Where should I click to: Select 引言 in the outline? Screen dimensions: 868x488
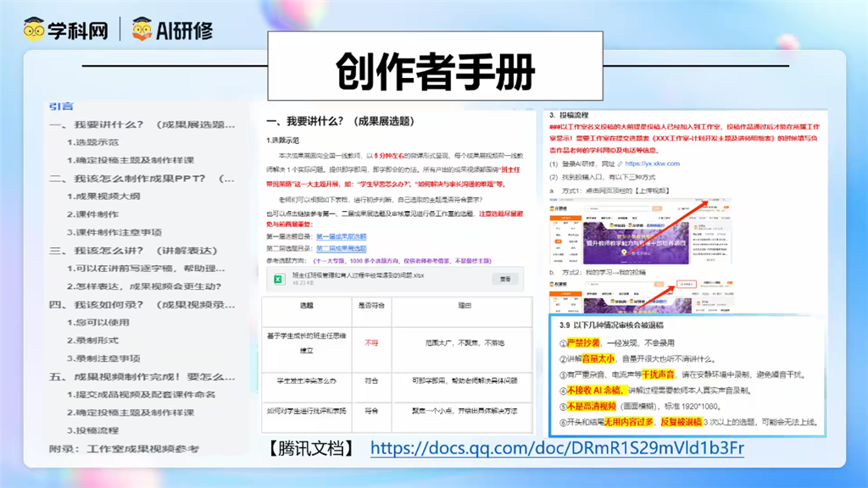(x=61, y=106)
